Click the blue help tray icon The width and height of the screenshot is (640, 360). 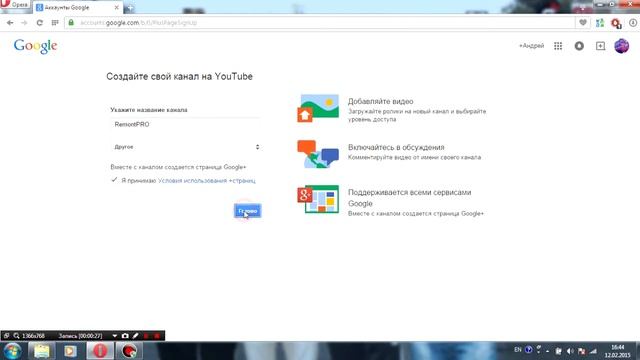529,350
